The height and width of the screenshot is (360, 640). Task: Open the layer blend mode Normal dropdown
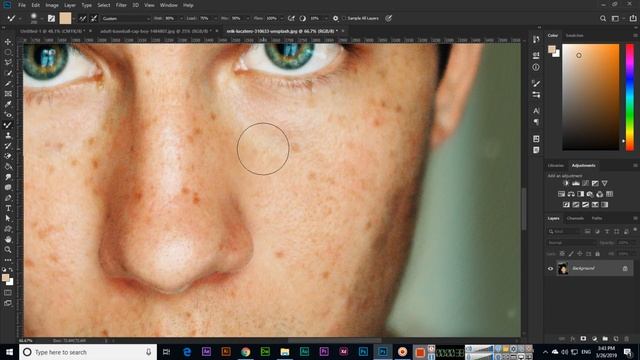click(x=571, y=243)
